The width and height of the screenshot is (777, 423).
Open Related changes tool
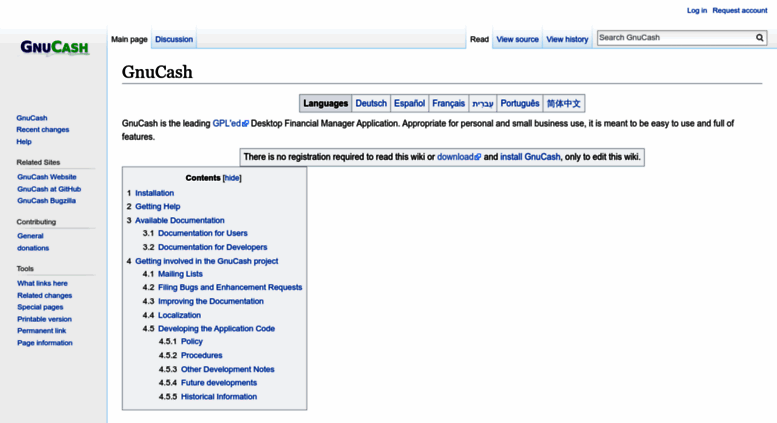[x=45, y=295]
